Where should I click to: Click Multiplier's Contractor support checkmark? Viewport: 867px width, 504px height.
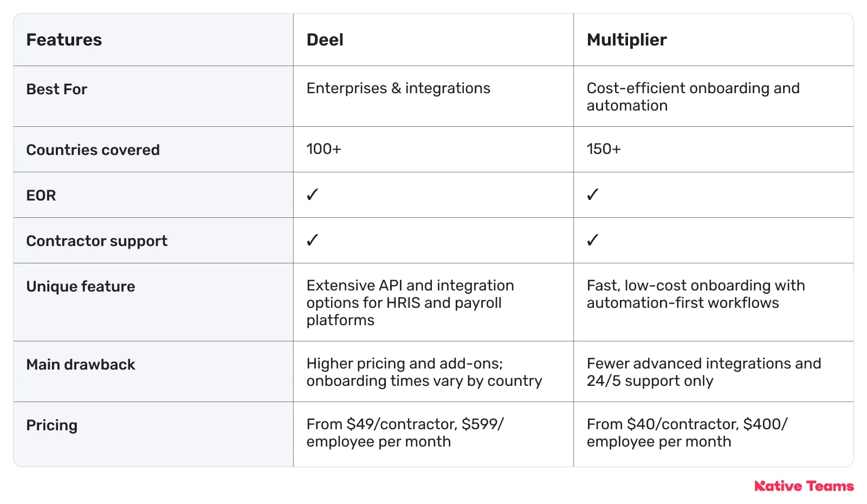593,240
